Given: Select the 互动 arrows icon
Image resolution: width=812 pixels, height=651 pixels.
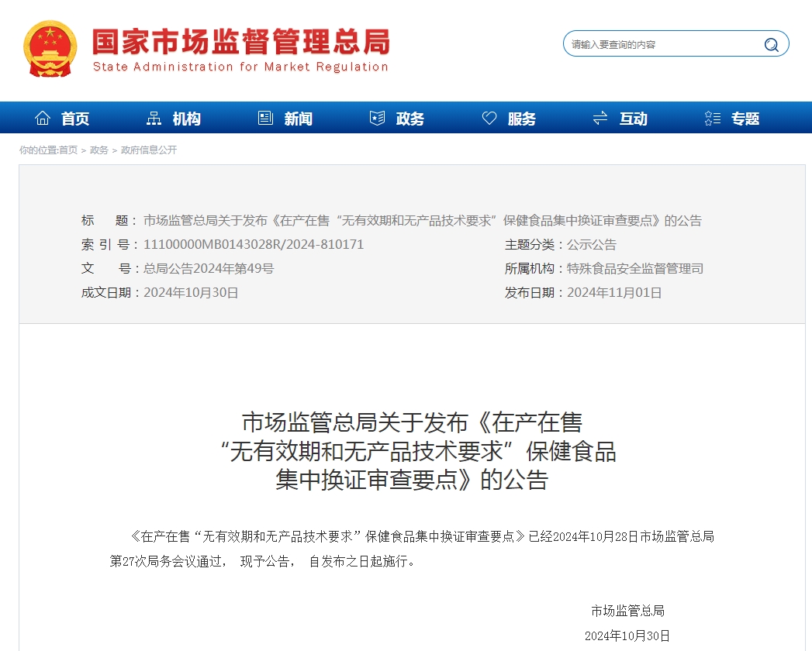Looking at the screenshot, I should [599, 116].
